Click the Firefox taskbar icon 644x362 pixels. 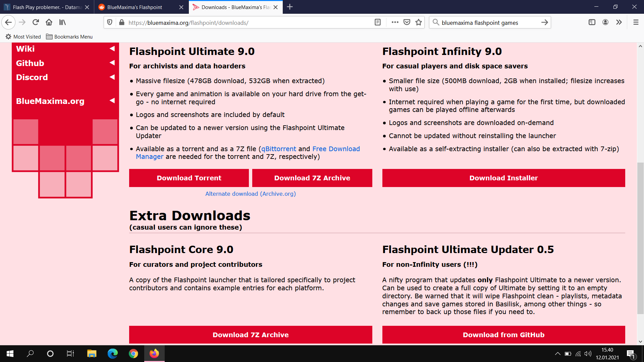(x=154, y=354)
